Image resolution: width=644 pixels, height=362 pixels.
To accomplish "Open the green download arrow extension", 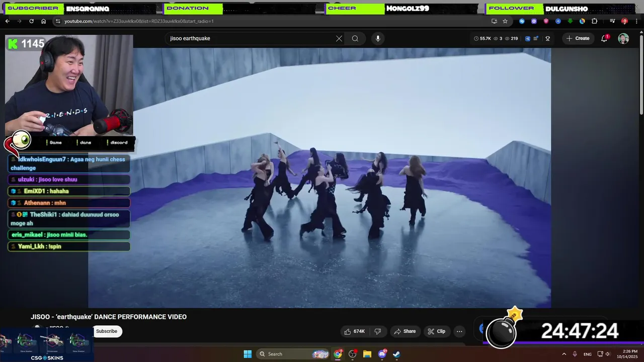I will click(570, 21).
